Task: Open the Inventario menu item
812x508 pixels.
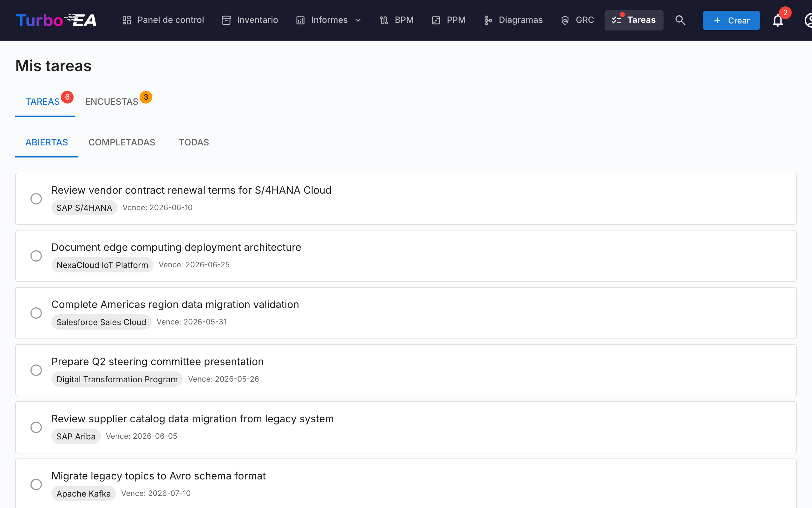Action: coord(250,20)
